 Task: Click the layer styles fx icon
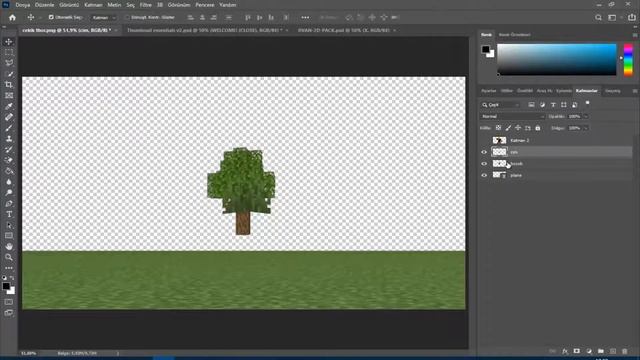pos(565,351)
